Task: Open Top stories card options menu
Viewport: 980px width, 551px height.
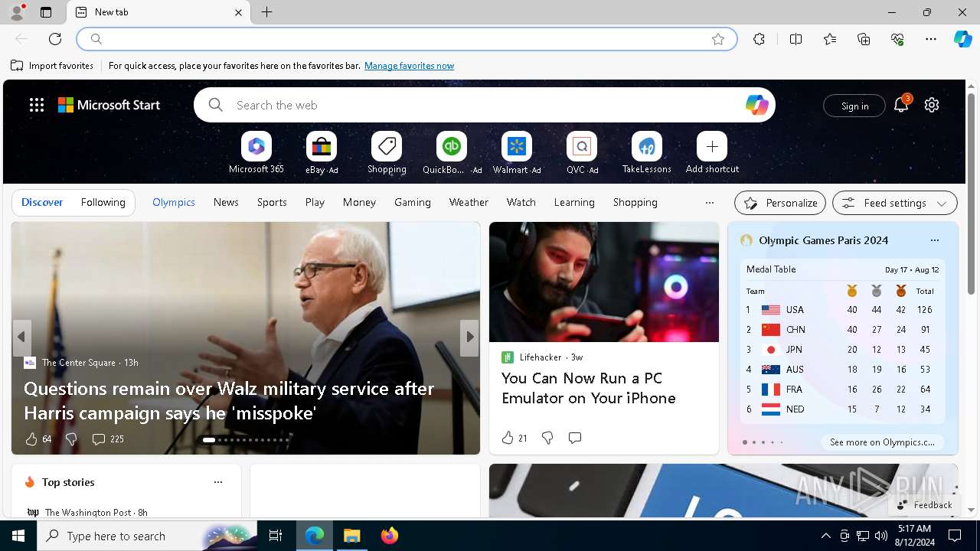Action: pos(218,482)
